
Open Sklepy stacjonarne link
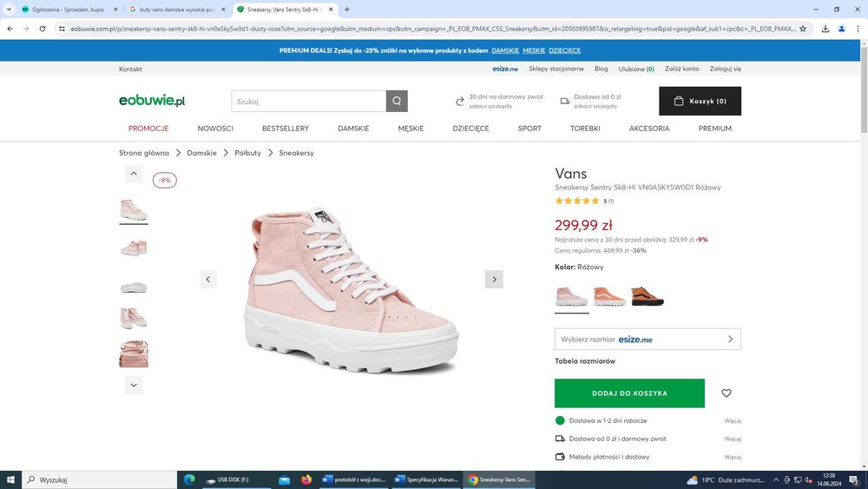(556, 69)
